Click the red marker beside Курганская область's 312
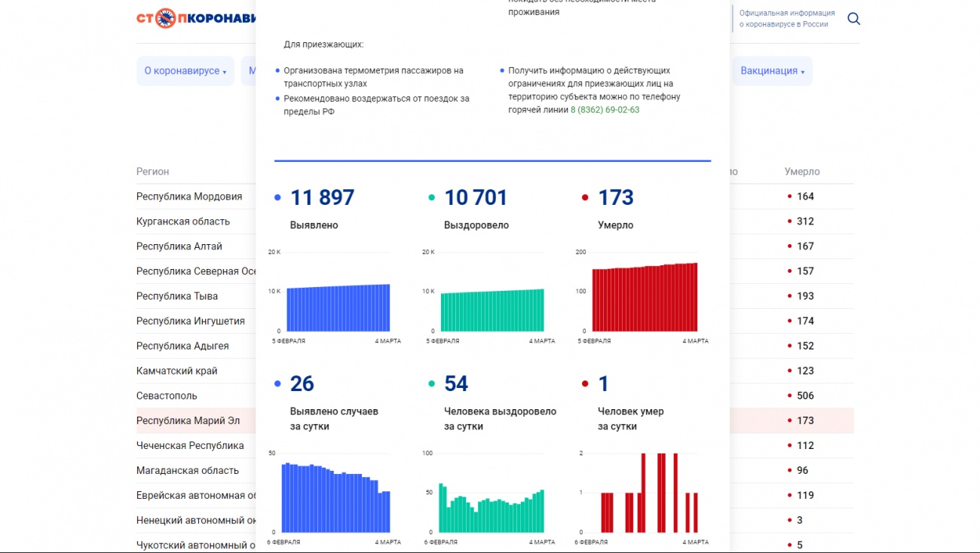980x553 pixels. click(x=789, y=221)
